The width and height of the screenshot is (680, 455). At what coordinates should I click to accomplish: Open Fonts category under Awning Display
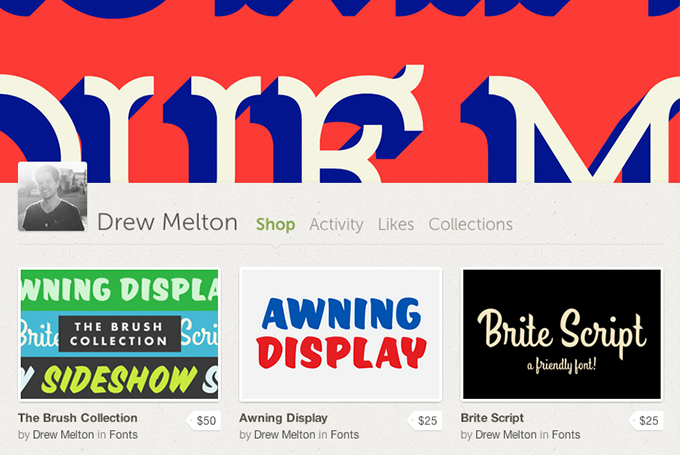[x=345, y=435]
